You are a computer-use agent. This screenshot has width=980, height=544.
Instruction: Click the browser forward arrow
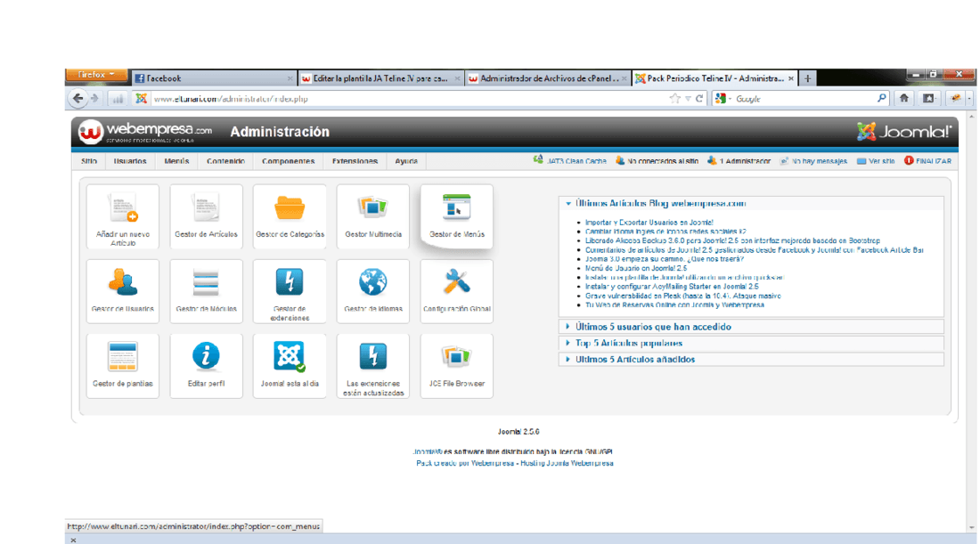94,99
